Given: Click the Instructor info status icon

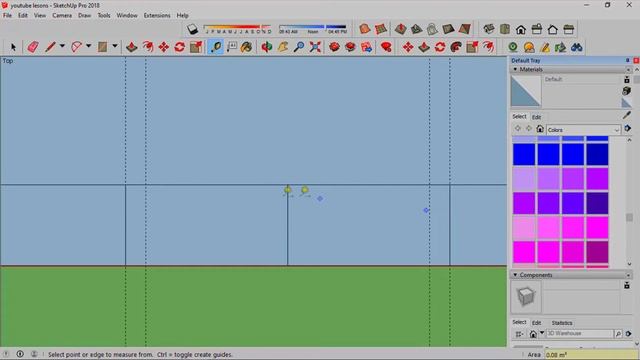Looking at the screenshot, I should pos(20,354).
